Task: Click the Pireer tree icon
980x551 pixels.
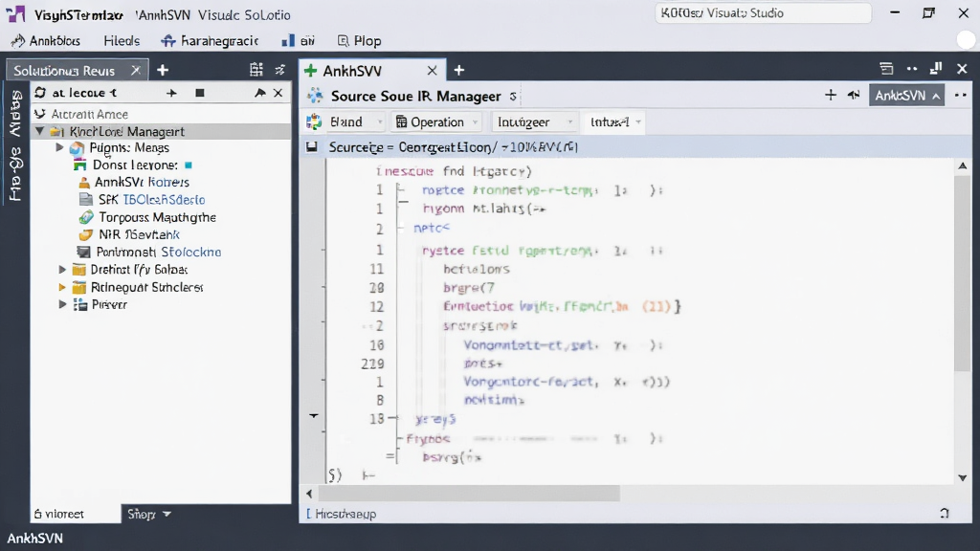Action: (x=80, y=304)
